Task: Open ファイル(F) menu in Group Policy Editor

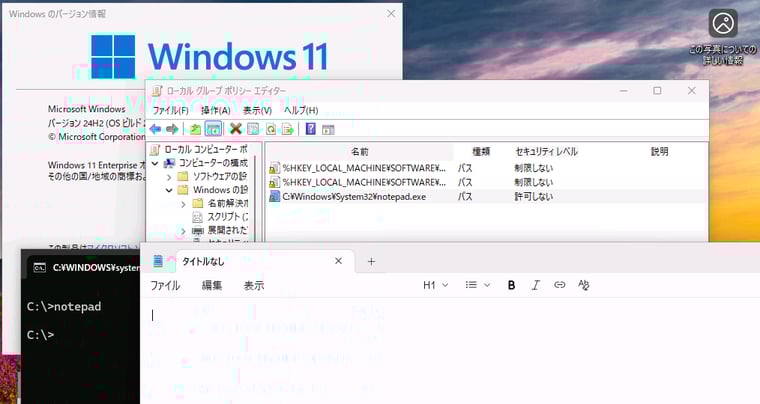Action: [x=170, y=110]
